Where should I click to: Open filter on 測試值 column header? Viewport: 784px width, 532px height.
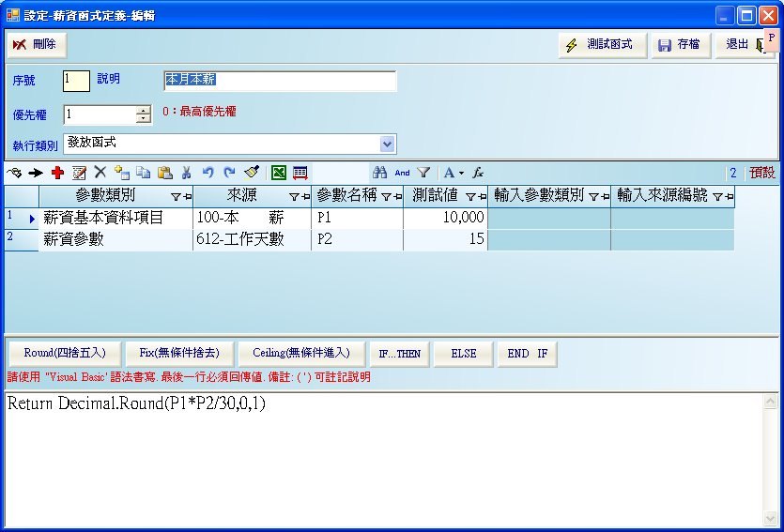pyautogui.click(x=470, y=197)
